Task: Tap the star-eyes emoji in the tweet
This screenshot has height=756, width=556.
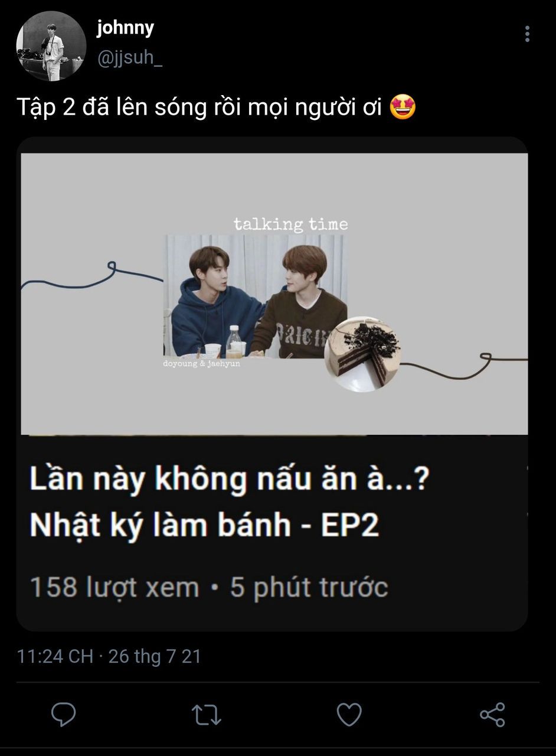Action: pos(403,107)
